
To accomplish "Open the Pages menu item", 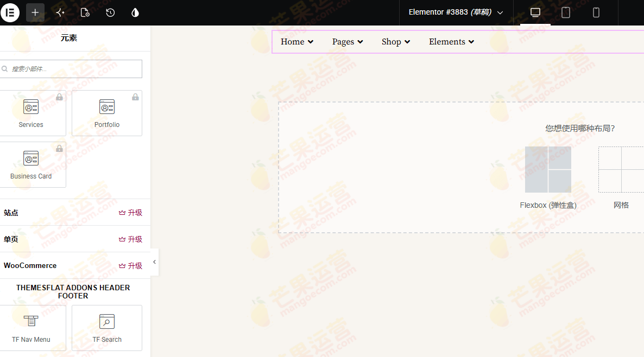I will point(348,41).
